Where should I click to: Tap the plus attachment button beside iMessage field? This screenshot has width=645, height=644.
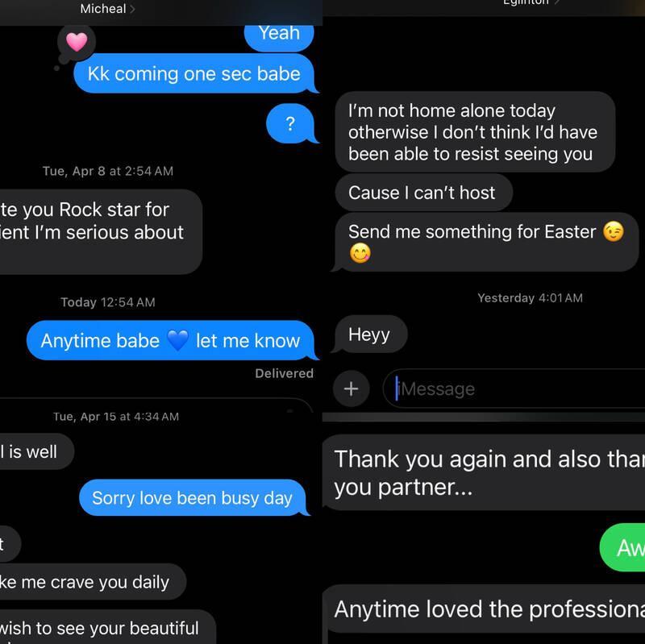coord(351,388)
